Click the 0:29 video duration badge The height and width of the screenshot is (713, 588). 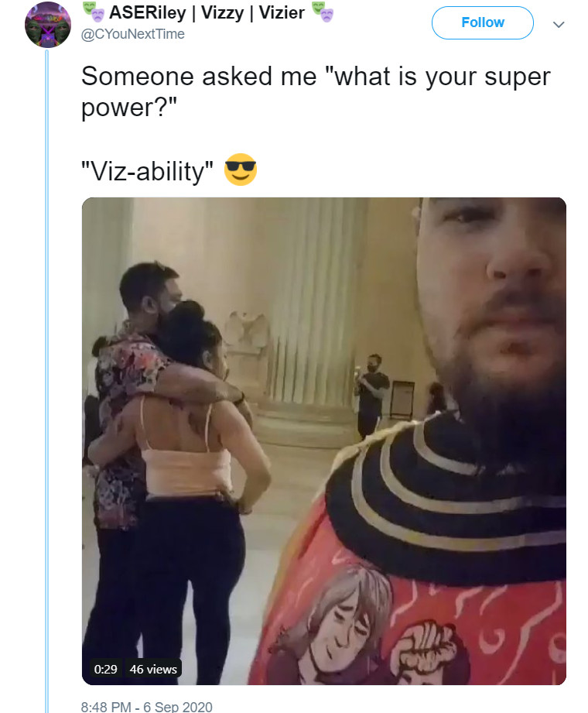(x=105, y=669)
